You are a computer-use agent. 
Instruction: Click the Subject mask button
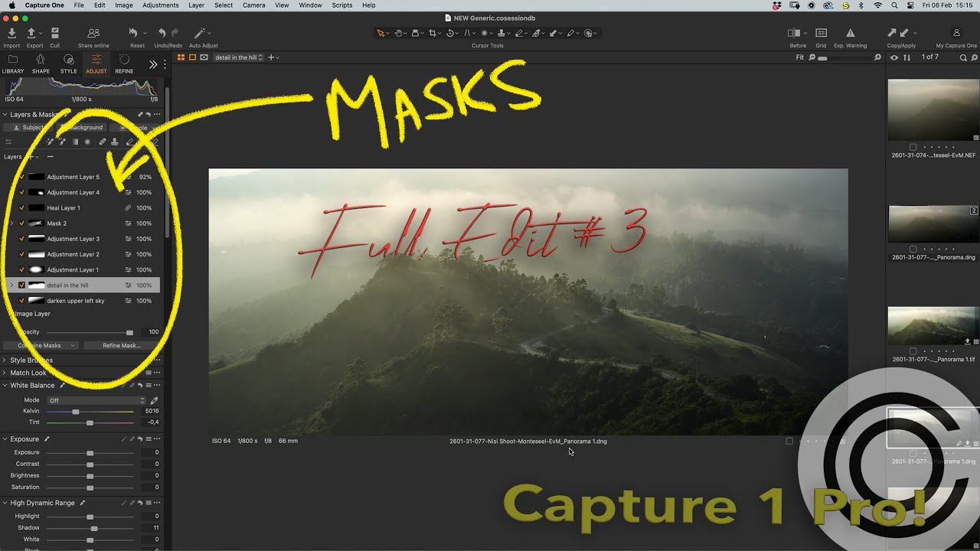point(29,128)
